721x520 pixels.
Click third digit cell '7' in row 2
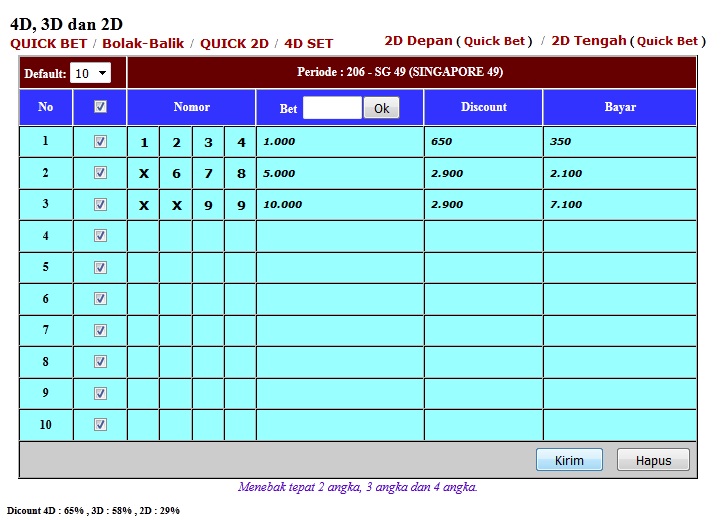pos(208,173)
